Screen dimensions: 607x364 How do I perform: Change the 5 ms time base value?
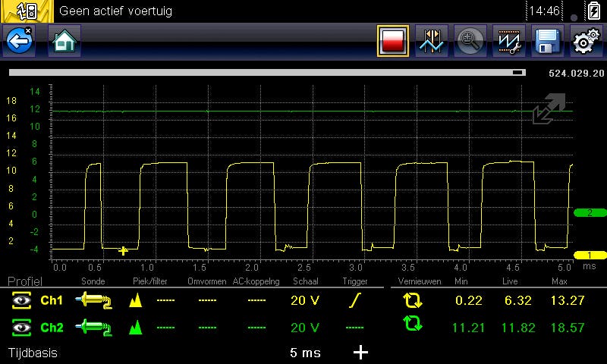305,353
